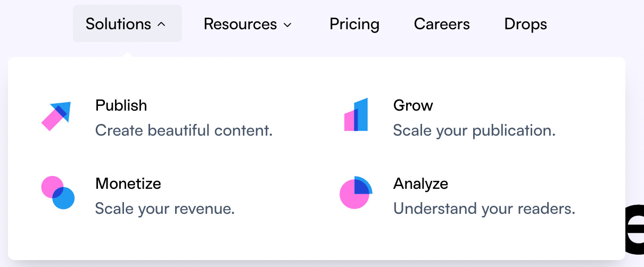
Task: Collapse the Solutions menu chevron
Action: click(162, 24)
